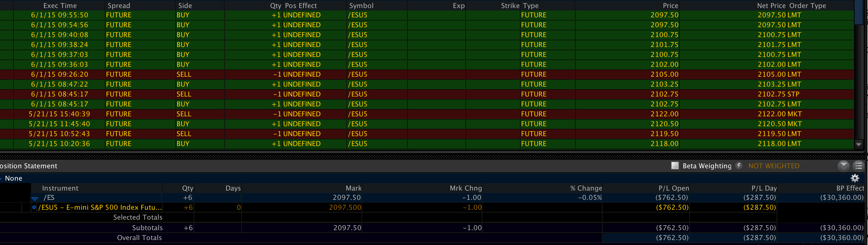Click the Instrument column header
868x245 pixels.
60,188
